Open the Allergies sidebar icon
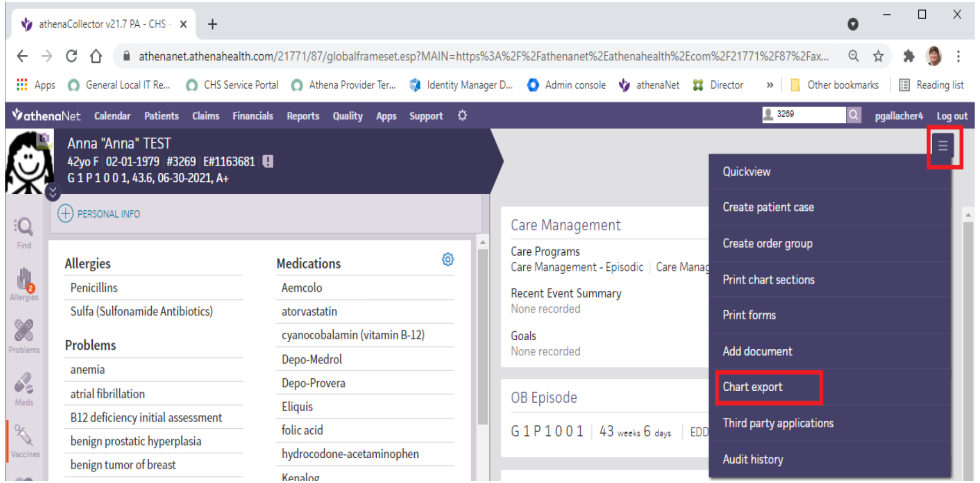Screen dimensions: 980x483 pos(24,284)
